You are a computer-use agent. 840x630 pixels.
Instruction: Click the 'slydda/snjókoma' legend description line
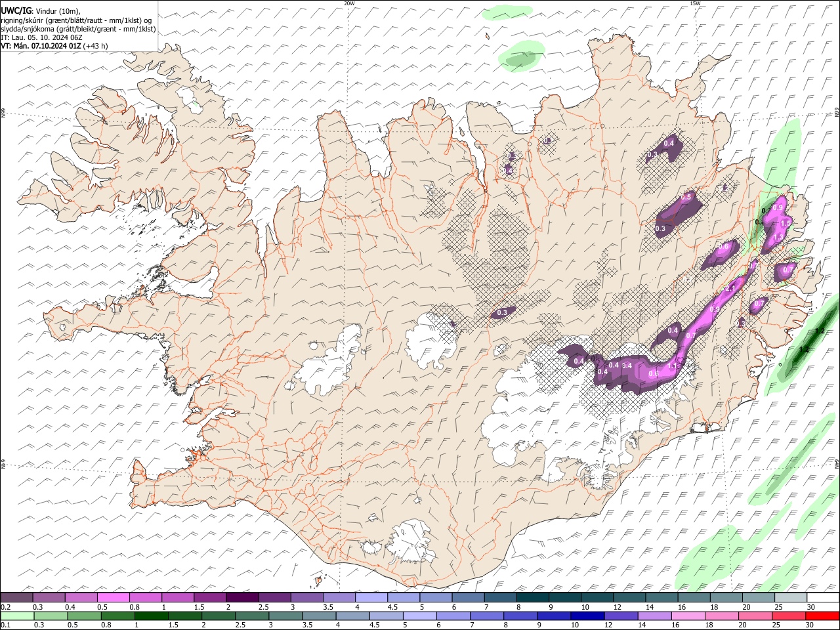click(78, 29)
